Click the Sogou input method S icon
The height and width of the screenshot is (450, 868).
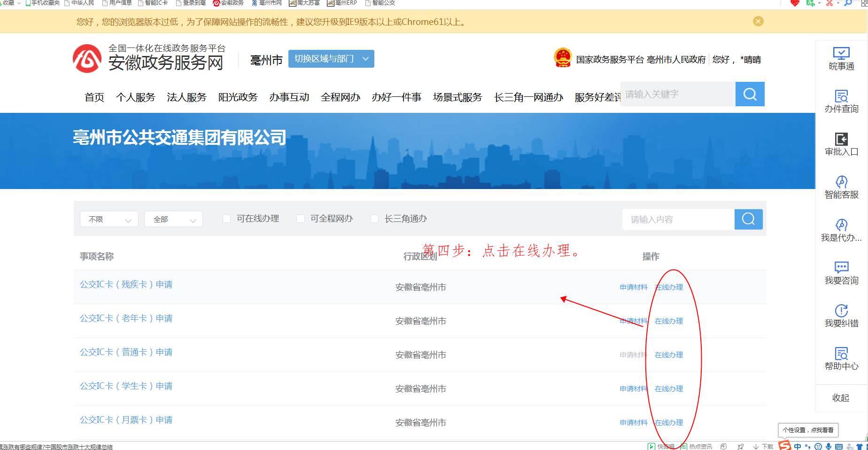click(x=785, y=445)
